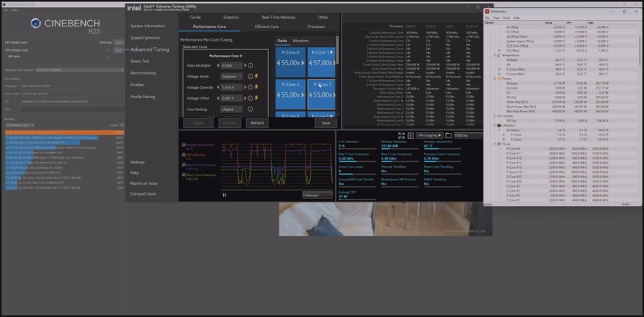Click the Ratio Multiplier info icon
Viewport: 644px width, 317px height.
[x=250, y=65]
